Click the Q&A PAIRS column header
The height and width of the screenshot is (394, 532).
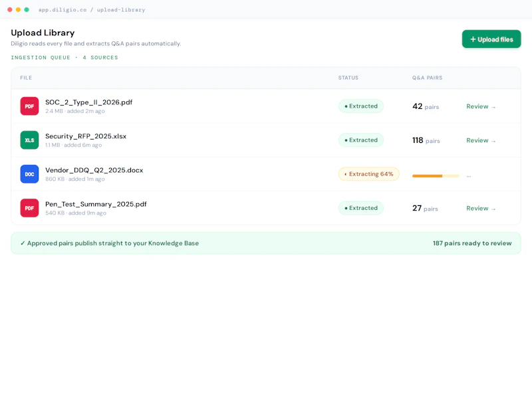coord(427,78)
